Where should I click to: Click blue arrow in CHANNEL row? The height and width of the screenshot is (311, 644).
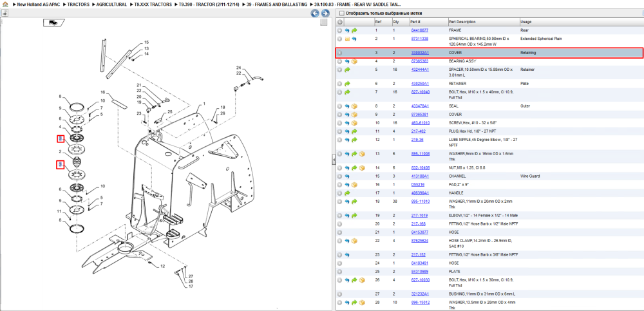pos(347,176)
